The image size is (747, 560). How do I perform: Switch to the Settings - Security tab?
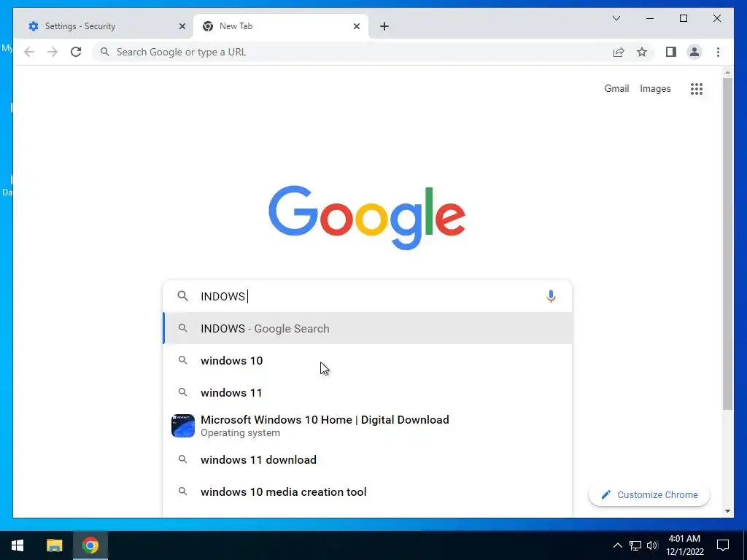click(x=103, y=26)
